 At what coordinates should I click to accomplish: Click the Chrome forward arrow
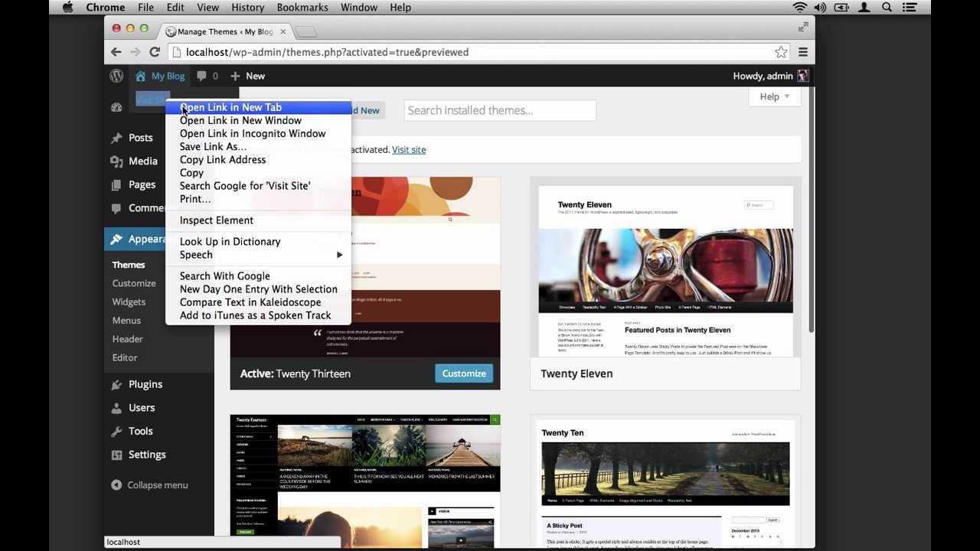136,52
